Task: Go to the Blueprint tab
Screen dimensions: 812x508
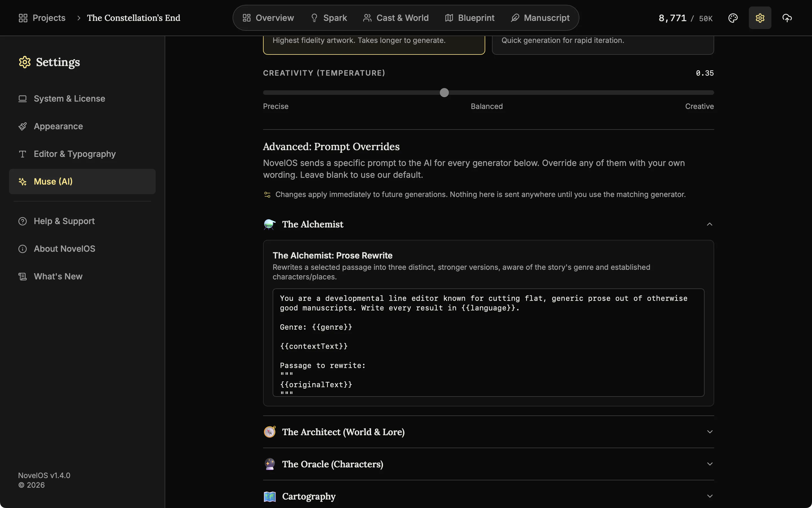Action: point(470,18)
